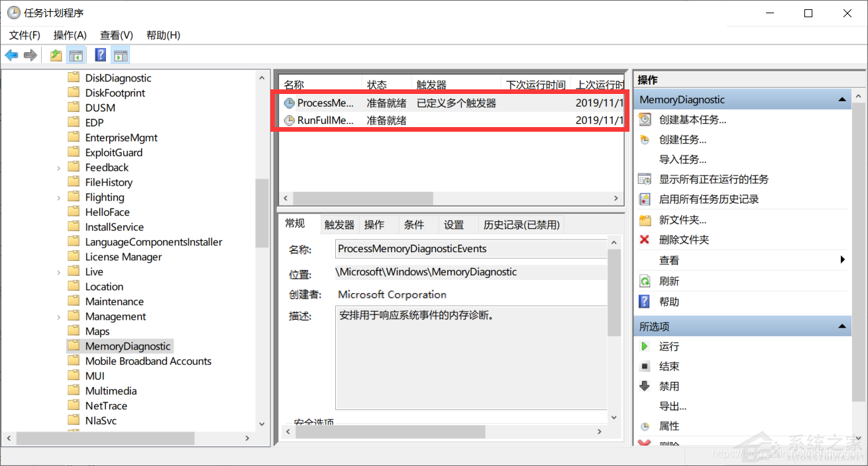
Task: Click the back navigation arrow
Action: tap(11, 55)
